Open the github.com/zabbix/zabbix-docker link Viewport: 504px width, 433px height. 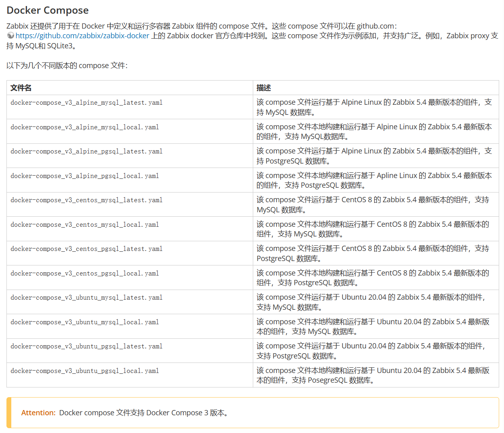coord(82,36)
